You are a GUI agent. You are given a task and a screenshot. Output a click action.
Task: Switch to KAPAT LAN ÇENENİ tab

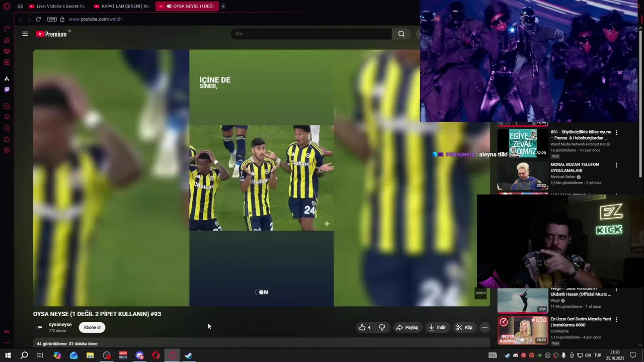click(x=122, y=6)
